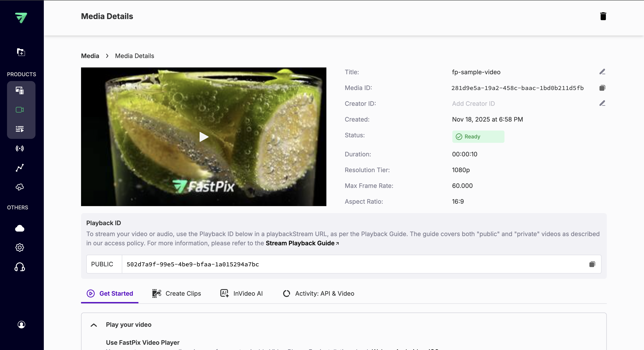Image resolution: width=644 pixels, height=350 pixels.
Task: Open support headphones icon in sidebar
Action: (x=19, y=267)
